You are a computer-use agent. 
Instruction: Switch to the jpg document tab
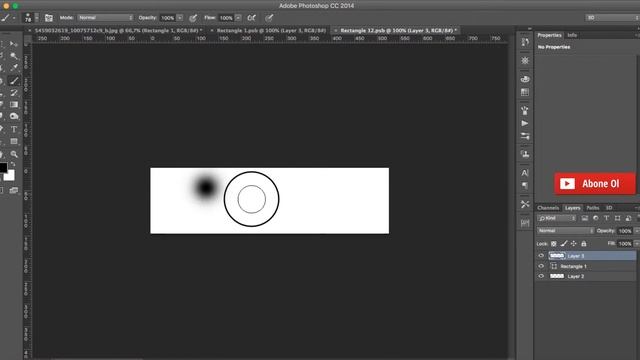point(118,31)
